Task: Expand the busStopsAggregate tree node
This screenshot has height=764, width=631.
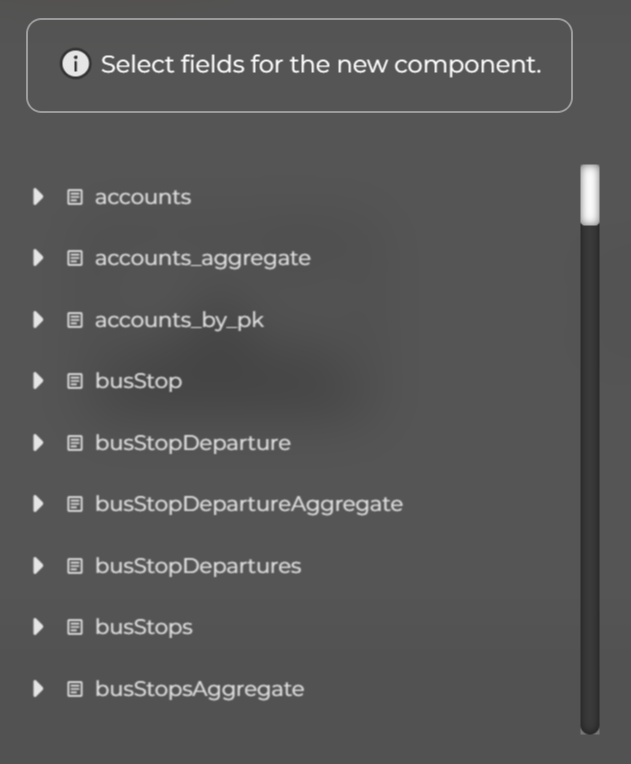Action: [x=38, y=689]
